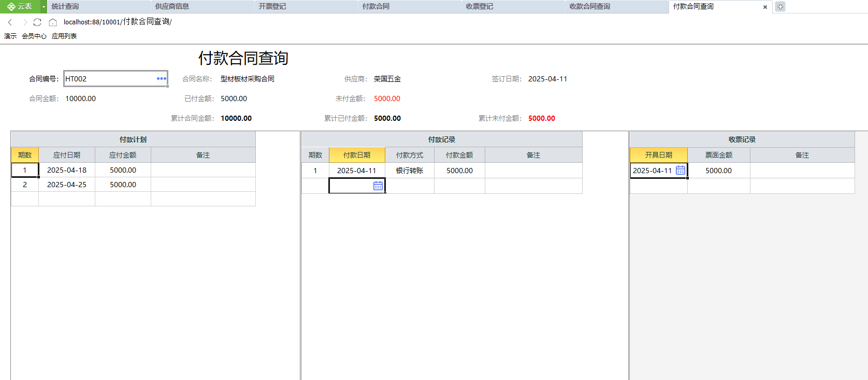Open calendar picker in 开具日期 cell
This screenshot has width=868, height=380.
[x=681, y=170]
